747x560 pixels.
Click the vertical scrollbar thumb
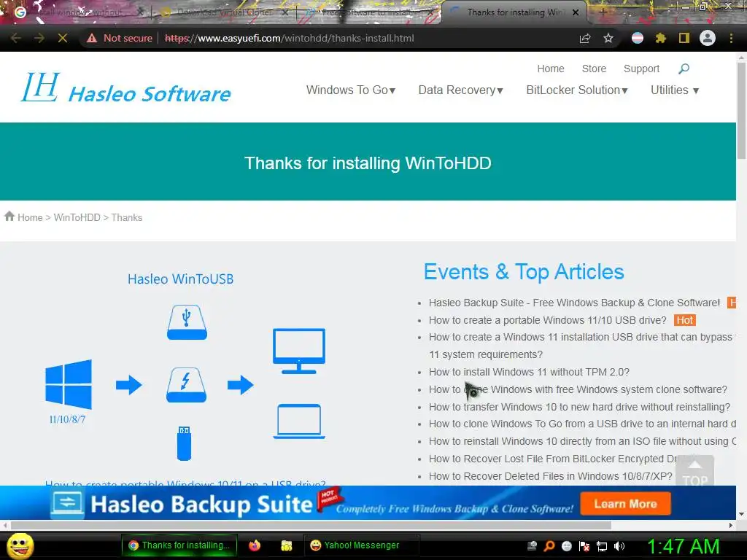[742, 111]
